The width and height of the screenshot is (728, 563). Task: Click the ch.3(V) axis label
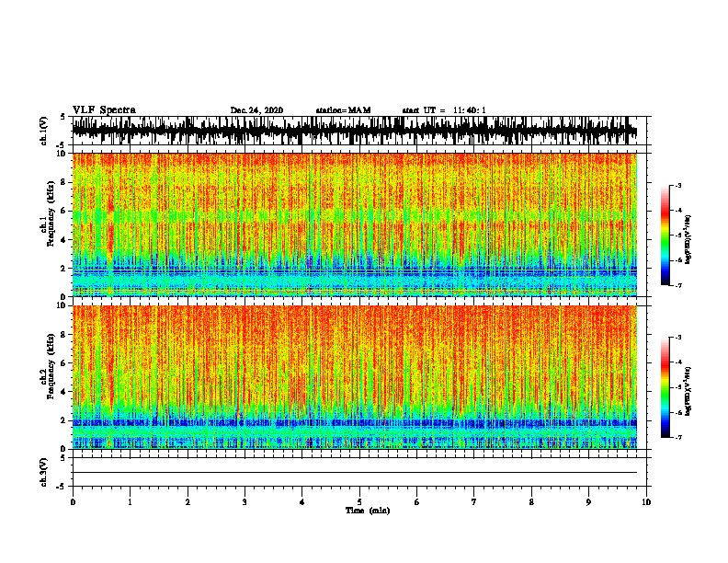pos(44,472)
